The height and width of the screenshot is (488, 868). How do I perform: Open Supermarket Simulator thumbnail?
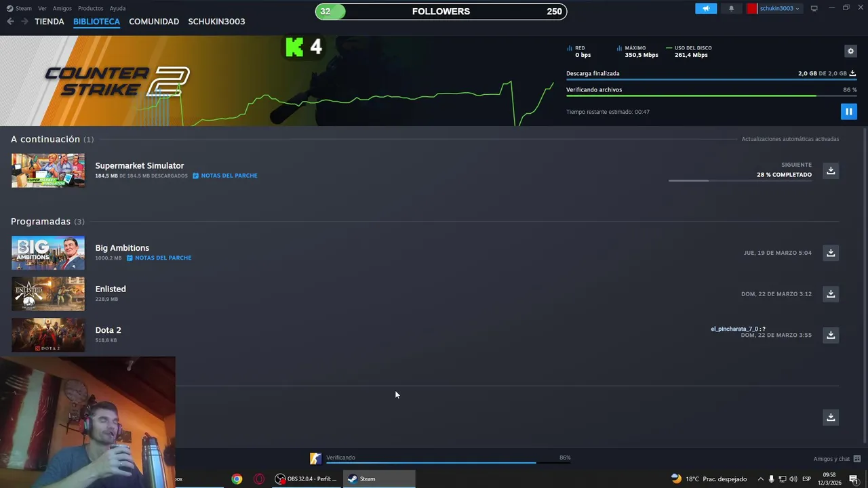pyautogui.click(x=48, y=170)
